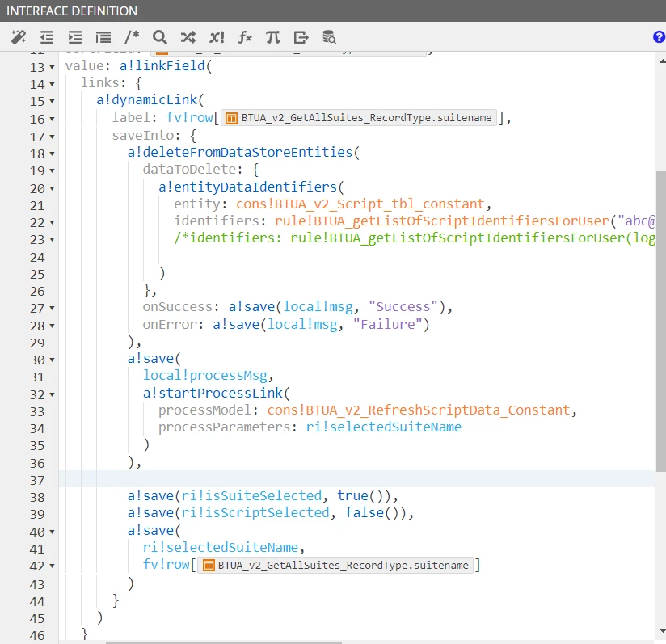Toggle comment with the /* icon

(132, 37)
